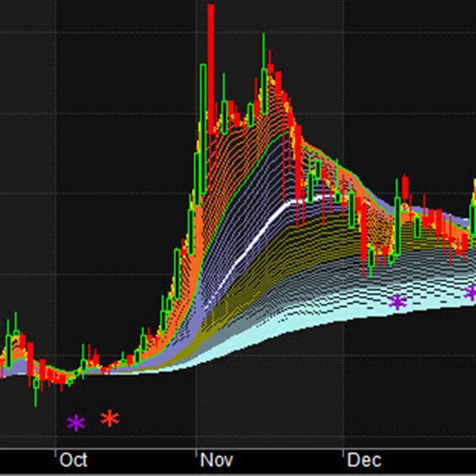Click the orange asterisk signal marker
The width and height of the screenshot is (476, 476).
[x=110, y=418]
